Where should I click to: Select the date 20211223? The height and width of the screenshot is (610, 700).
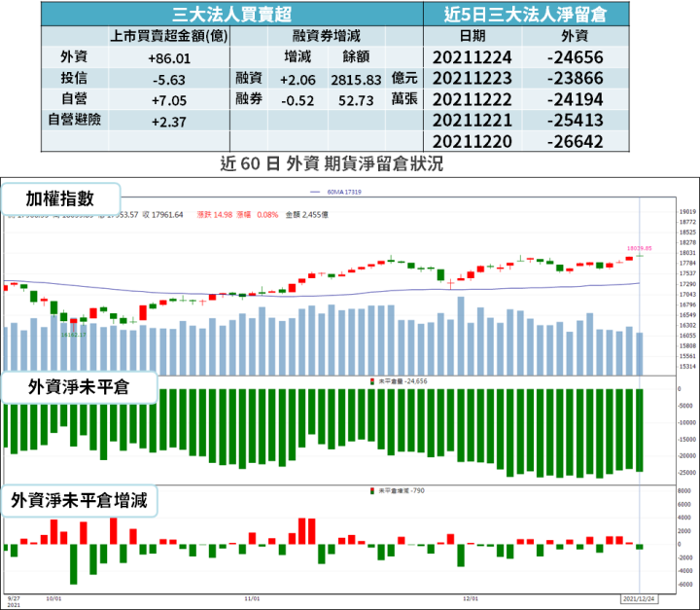click(x=472, y=78)
